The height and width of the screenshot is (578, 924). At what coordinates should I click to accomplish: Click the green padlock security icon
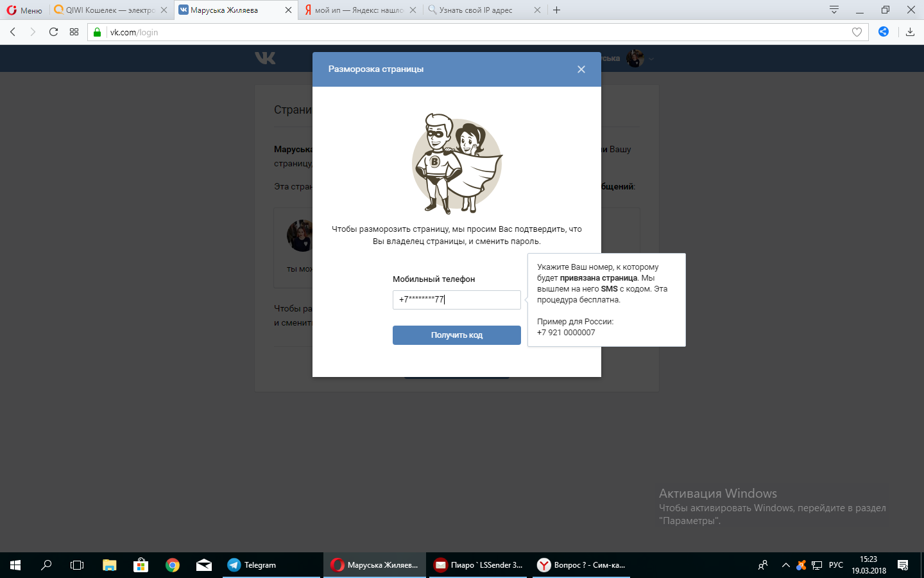98,32
